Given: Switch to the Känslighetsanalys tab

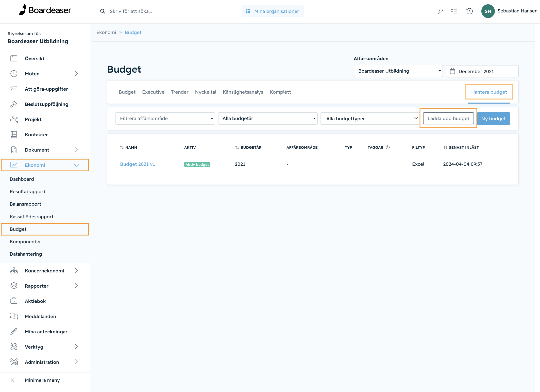Looking at the screenshot, I should coord(243,92).
